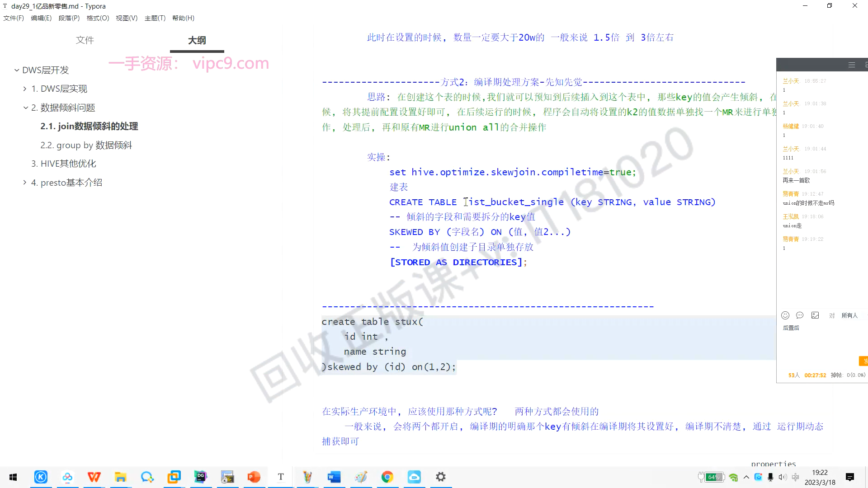Open the 格式(O) menu
The image size is (868, 488).
point(98,18)
